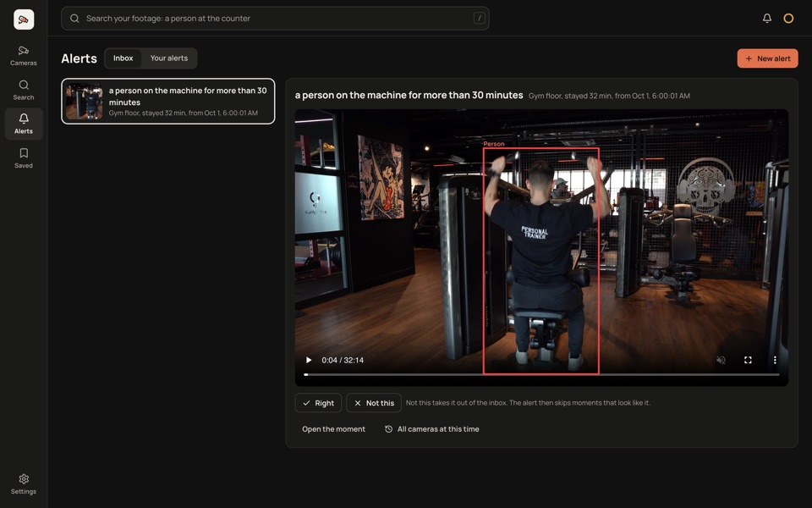812x508 pixels.
Task: Open the user profile circle icon
Action: [x=788, y=19]
